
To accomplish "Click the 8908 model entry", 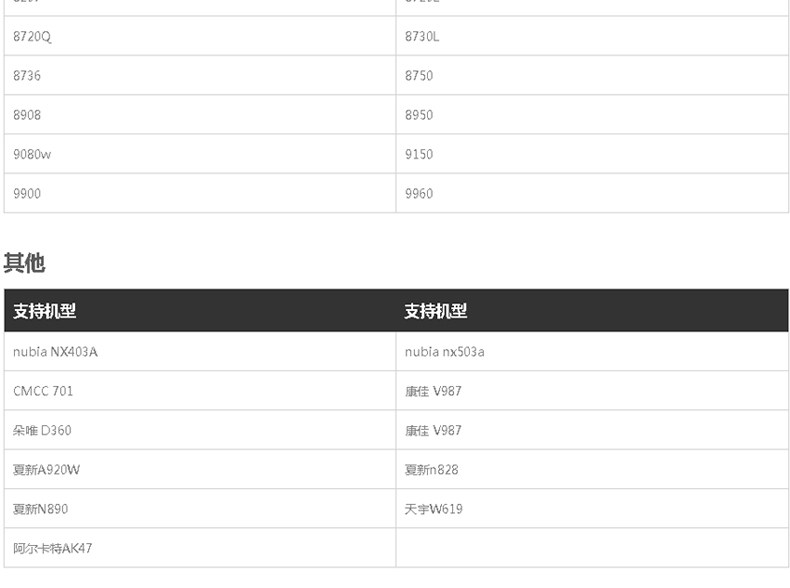I will pyautogui.click(x=28, y=115).
